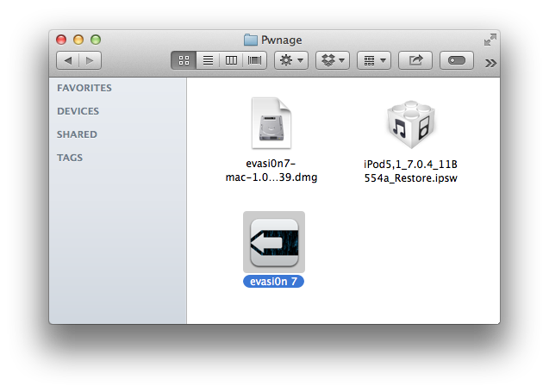Switch to column view
549x392 pixels.
tap(231, 60)
